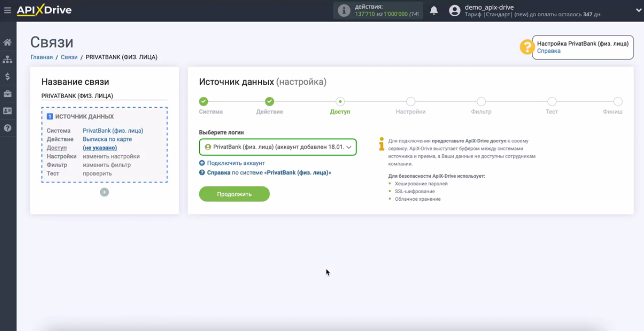
Task: Click the SSL-шифрование item
Action: (415, 191)
